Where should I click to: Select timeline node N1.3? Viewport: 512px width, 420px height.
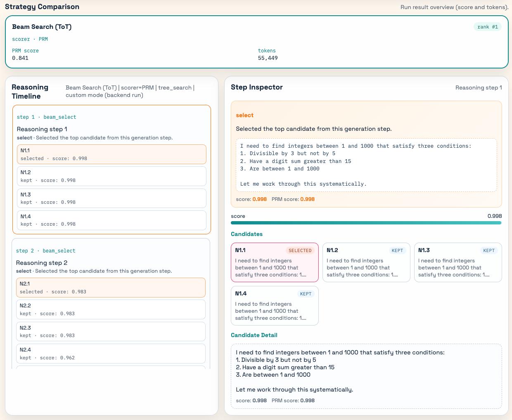point(111,198)
